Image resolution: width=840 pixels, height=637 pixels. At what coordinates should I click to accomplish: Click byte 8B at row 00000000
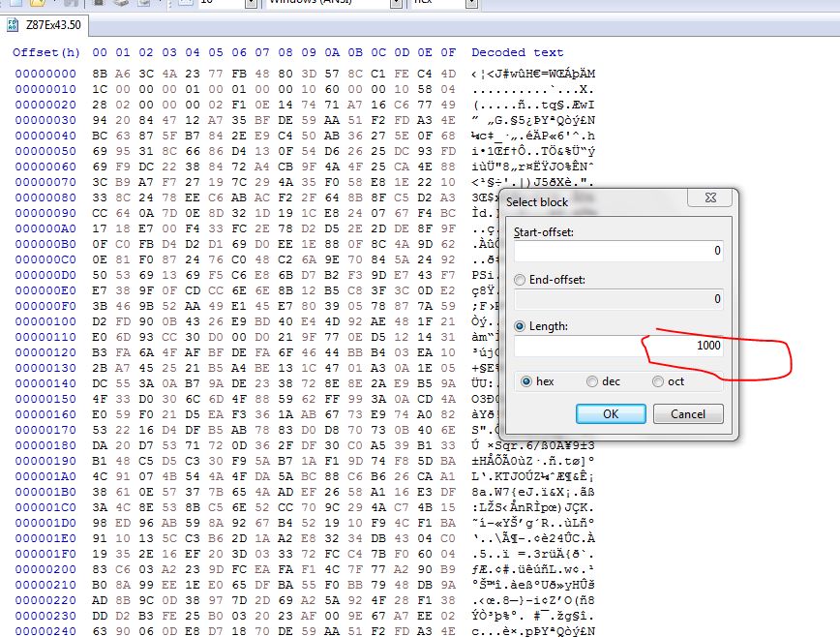pyautogui.click(x=100, y=74)
